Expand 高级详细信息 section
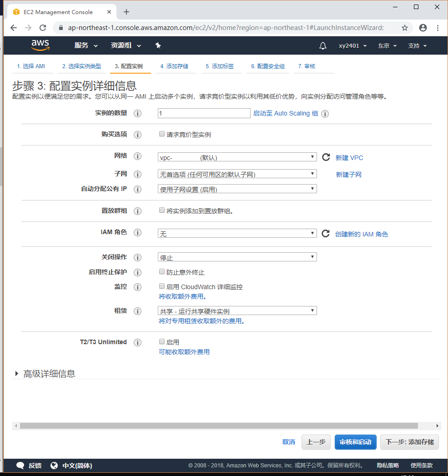448x476 pixels. coord(45,374)
